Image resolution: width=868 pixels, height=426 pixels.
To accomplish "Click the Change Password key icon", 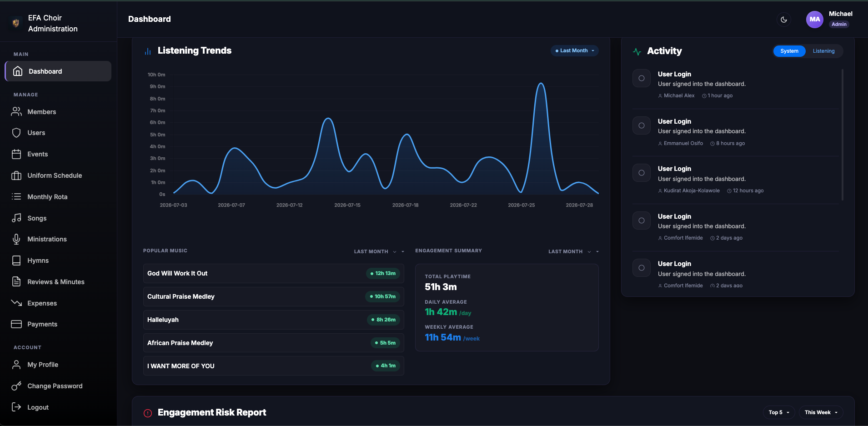I will coord(16,386).
